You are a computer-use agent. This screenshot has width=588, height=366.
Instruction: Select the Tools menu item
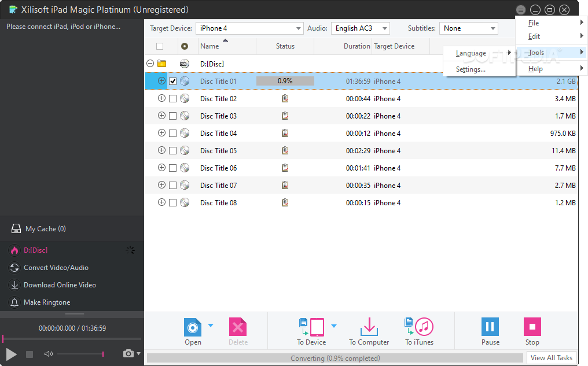click(x=551, y=53)
